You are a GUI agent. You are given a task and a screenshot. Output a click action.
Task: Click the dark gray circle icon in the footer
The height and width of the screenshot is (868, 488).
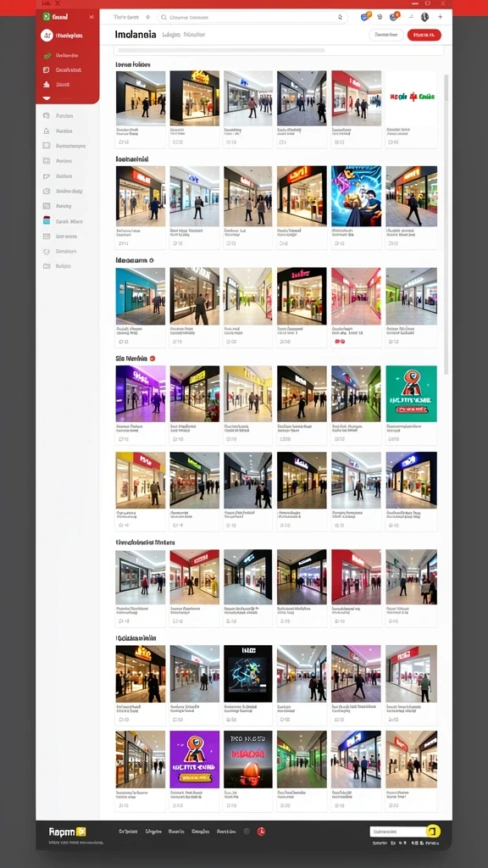[x=247, y=831]
